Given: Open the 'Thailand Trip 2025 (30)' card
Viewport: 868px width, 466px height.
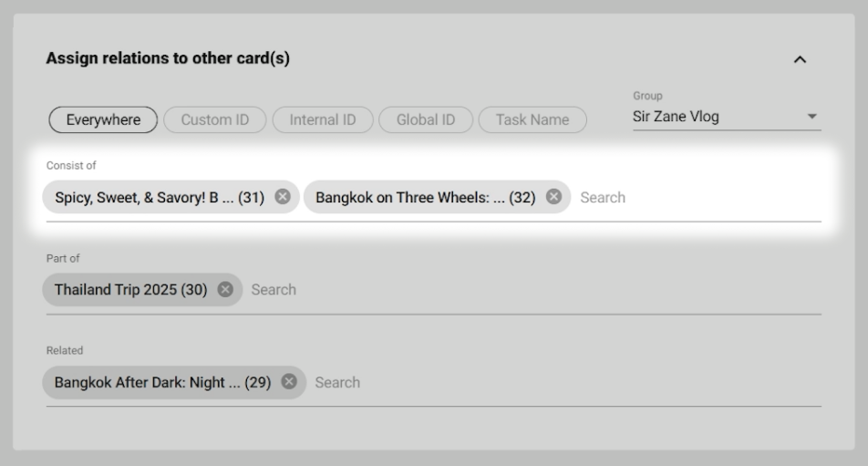Looking at the screenshot, I should (130, 290).
